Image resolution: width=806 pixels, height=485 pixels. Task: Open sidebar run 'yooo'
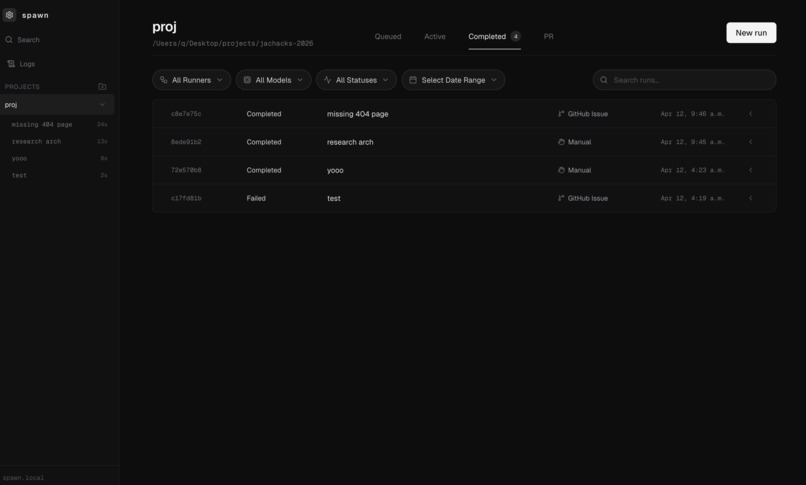(59, 158)
